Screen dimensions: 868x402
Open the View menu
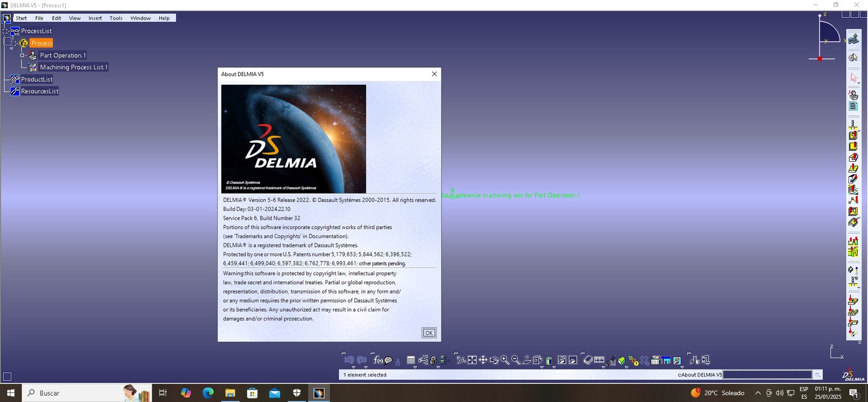coord(75,18)
